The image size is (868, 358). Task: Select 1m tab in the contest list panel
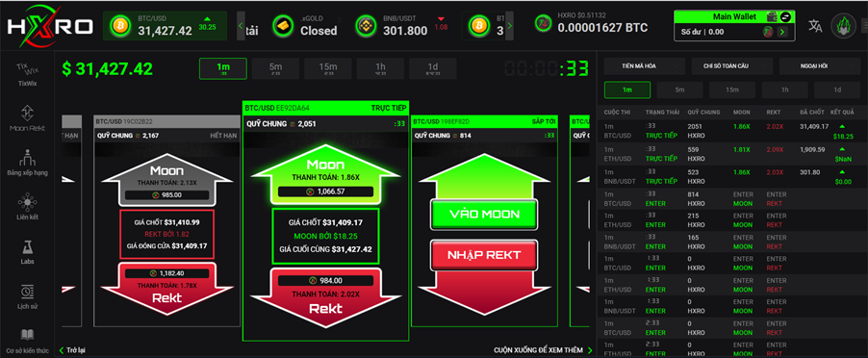[x=627, y=89]
